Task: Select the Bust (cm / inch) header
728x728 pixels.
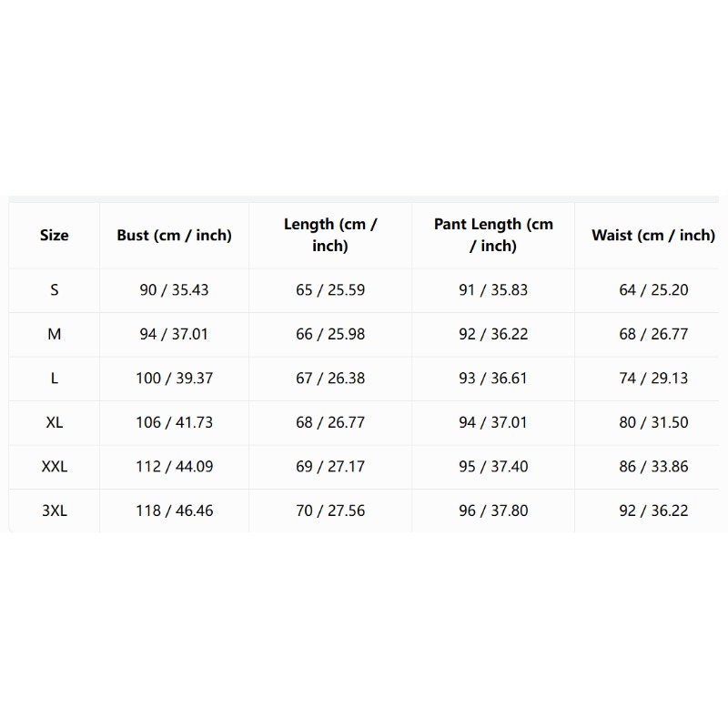Action: coord(174,236)
